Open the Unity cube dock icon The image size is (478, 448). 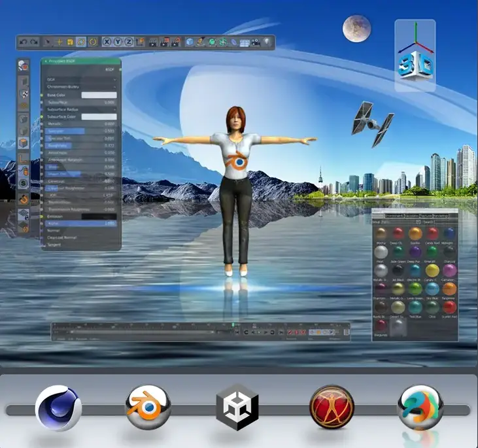pyautogui.click(x=237, y=407)
